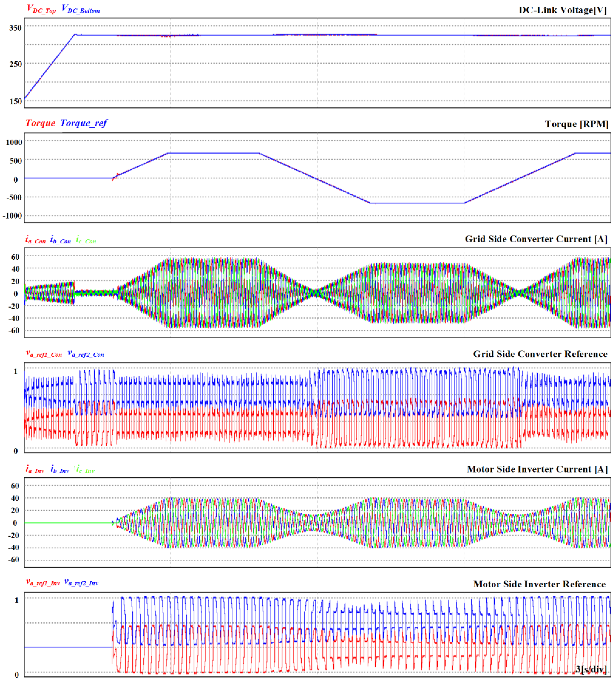
Task: Click the ia_Con current legend label
Action: coord(36,240)
